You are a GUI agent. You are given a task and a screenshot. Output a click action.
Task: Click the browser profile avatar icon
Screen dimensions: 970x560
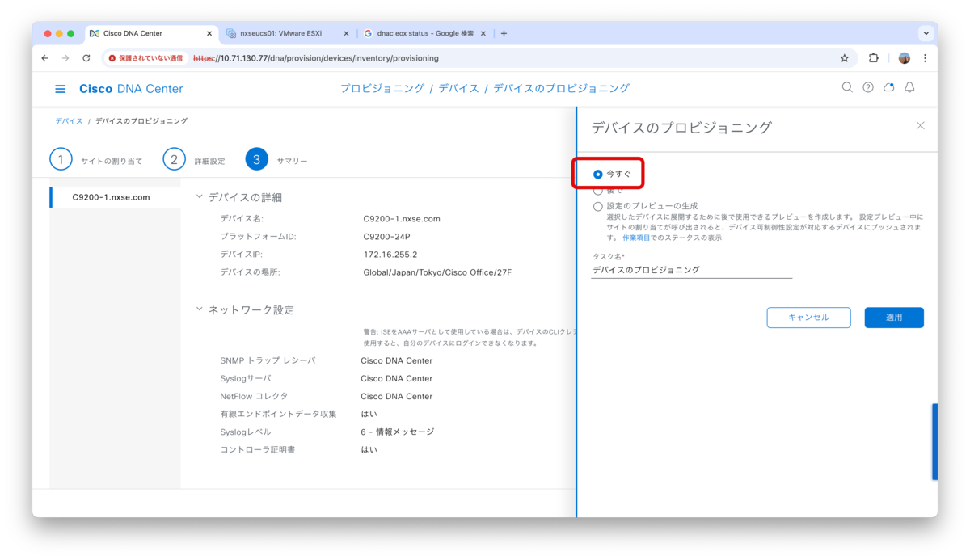click(x=903, y=57)
